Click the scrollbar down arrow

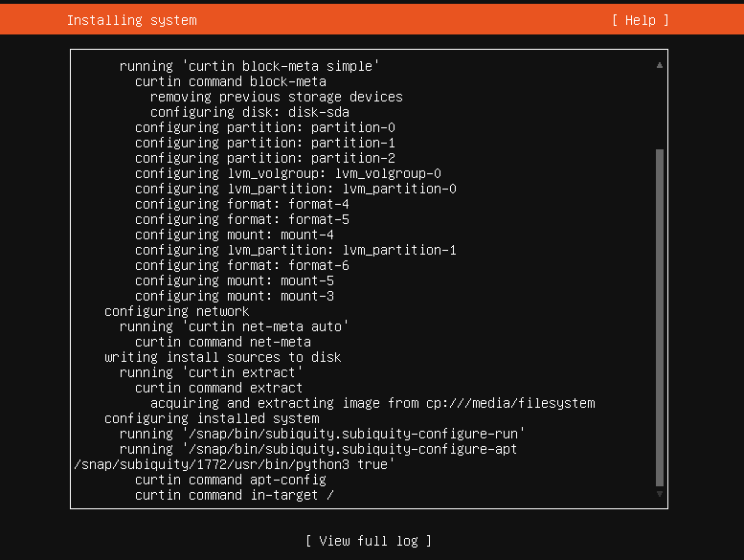click(660, 494)
